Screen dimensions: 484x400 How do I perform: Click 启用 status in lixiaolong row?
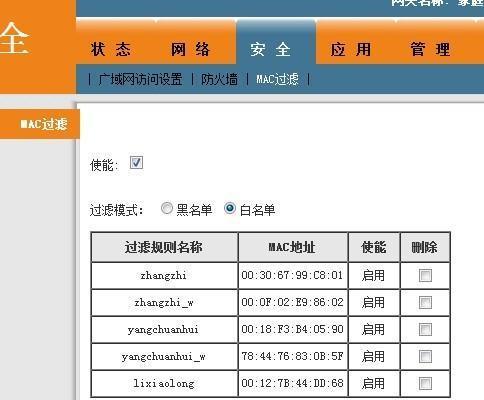tap(373, 384)
